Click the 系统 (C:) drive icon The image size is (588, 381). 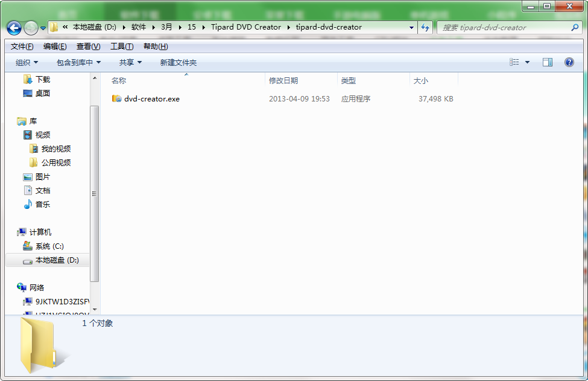click(x=27, y=246)
